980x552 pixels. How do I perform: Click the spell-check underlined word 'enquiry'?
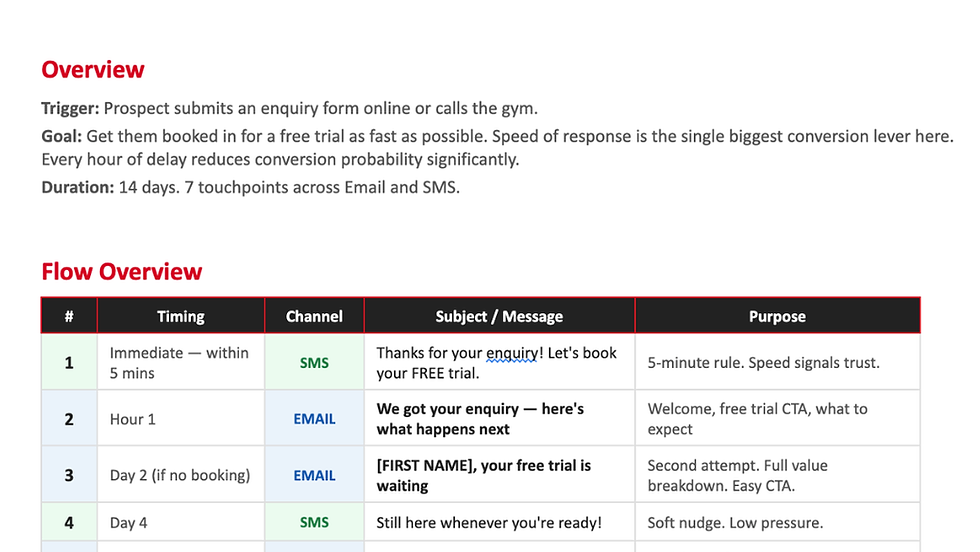tap(511, 353)
